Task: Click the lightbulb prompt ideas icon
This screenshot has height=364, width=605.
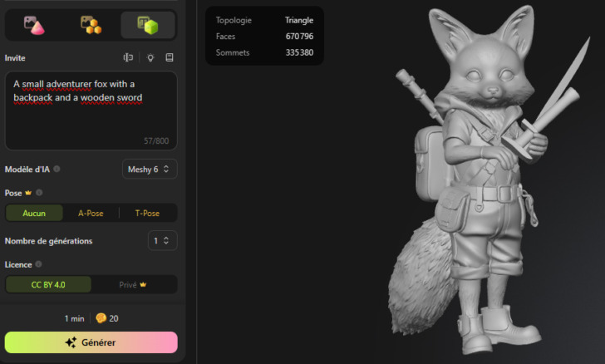Action: 150,57
